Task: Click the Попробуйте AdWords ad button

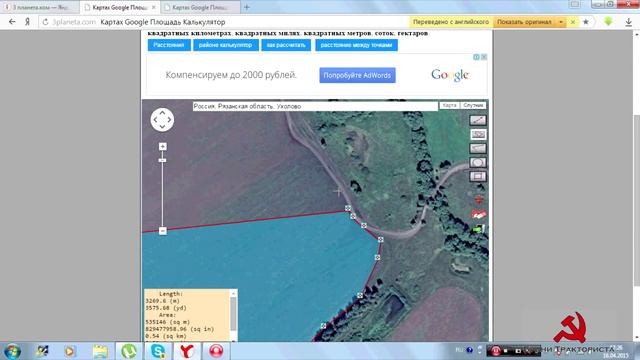Action: (357, 75)
